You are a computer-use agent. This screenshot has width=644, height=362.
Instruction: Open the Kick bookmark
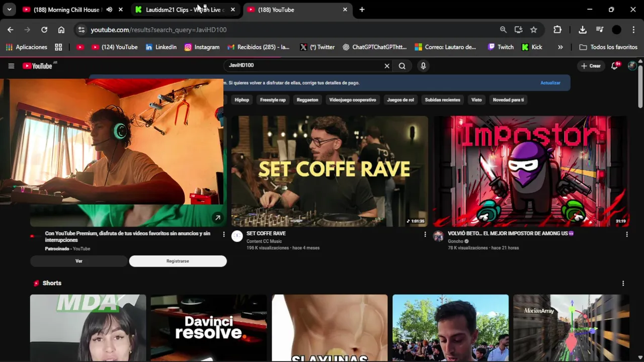(532, 47)
